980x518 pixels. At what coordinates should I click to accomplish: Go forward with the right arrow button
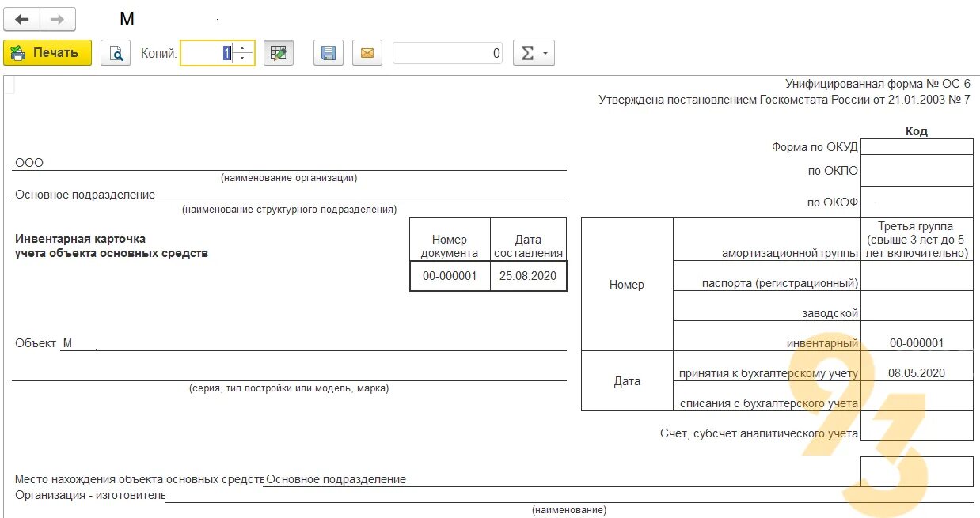58,20
